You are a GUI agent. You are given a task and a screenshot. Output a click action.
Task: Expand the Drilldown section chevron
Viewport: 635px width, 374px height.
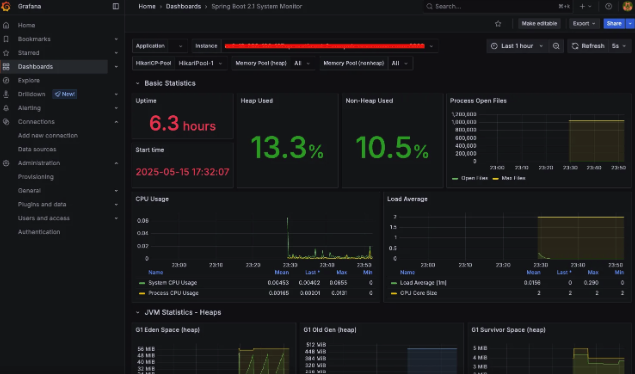[116, 94]
